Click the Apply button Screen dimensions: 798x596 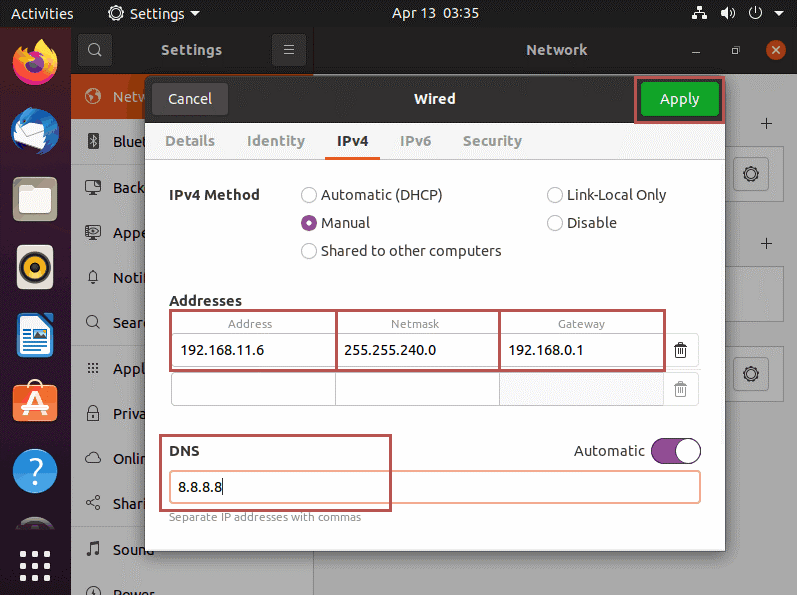coord(679,99)
